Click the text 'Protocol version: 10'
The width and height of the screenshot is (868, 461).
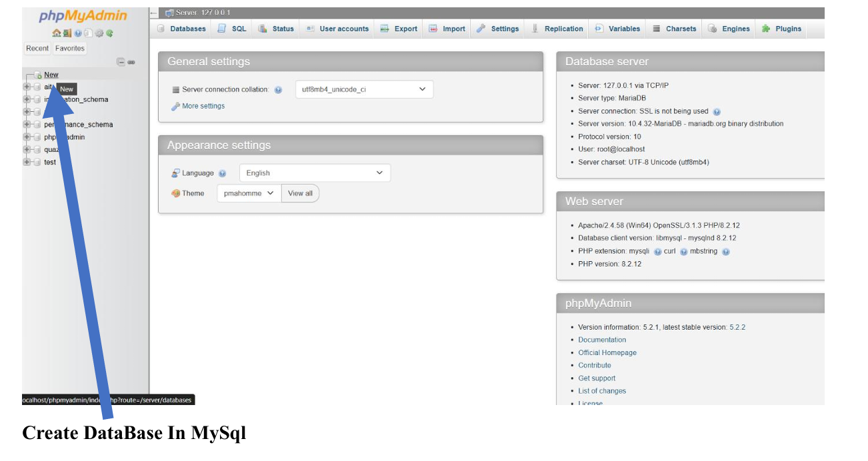(609, 137)
